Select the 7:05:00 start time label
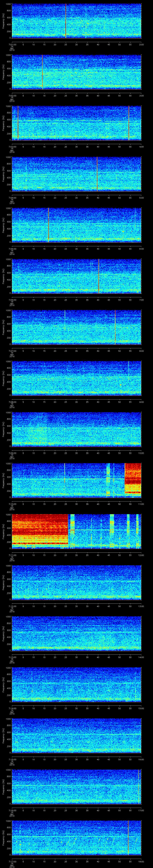153x868 pixels. (12, 248)
